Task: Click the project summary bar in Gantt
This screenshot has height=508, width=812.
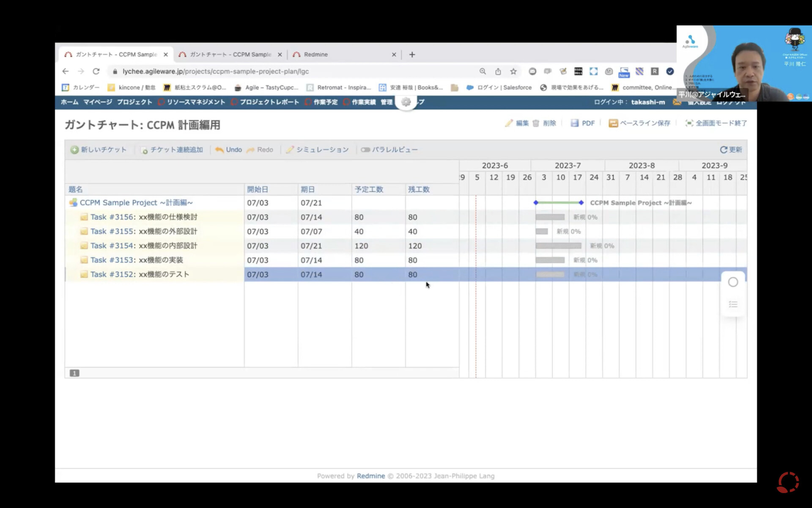Action: tap(558, 203)
